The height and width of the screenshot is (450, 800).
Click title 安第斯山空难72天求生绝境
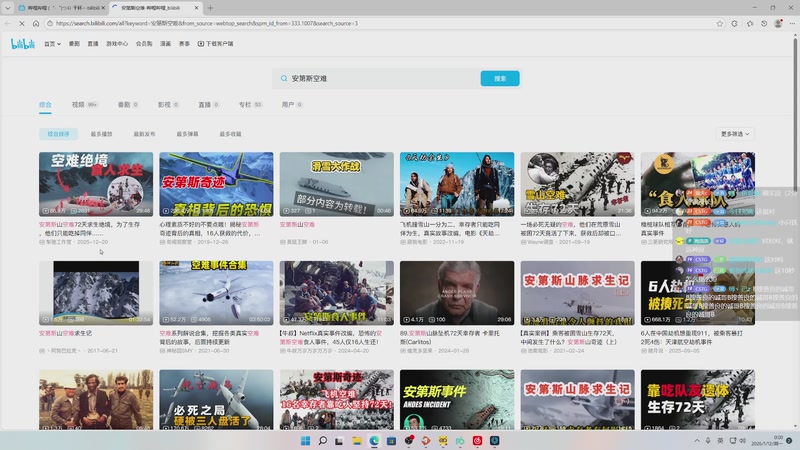tap(89, 229)
